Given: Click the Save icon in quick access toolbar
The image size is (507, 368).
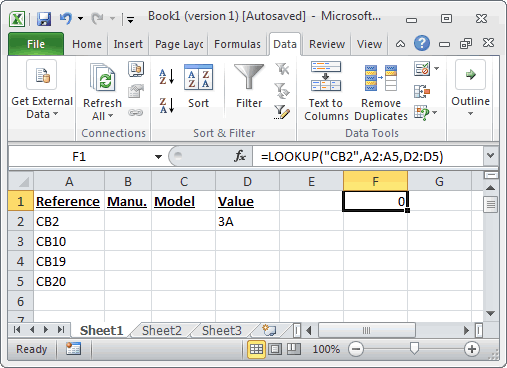Looking at the screenshot, I should pos(44,19).
